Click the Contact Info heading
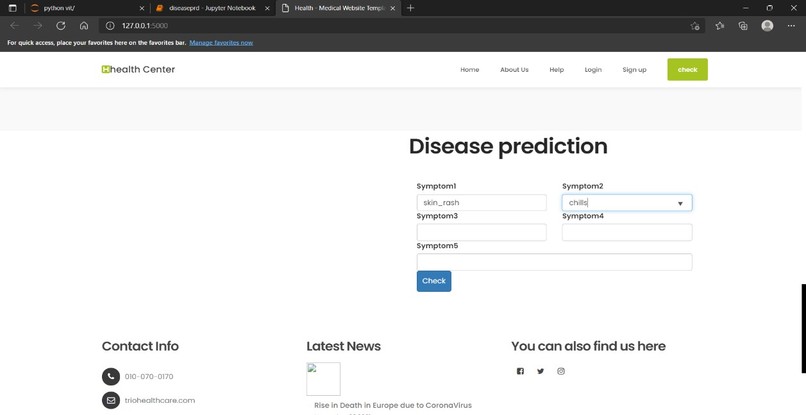Viewport: 806px width, 415px height. (140, 346)
